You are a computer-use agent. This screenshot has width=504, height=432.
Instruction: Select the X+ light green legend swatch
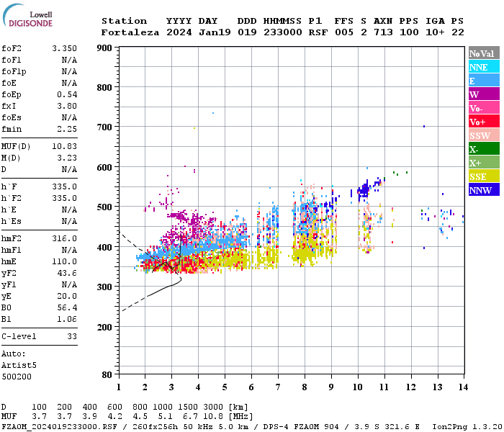click(x=484, y=162)
